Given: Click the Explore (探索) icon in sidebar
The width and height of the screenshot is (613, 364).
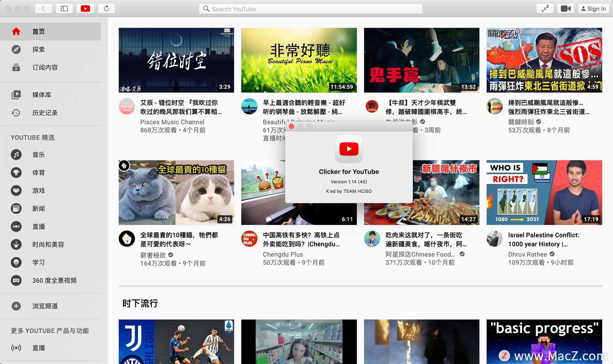Looking at the screenshot, I should coord(16,49).
